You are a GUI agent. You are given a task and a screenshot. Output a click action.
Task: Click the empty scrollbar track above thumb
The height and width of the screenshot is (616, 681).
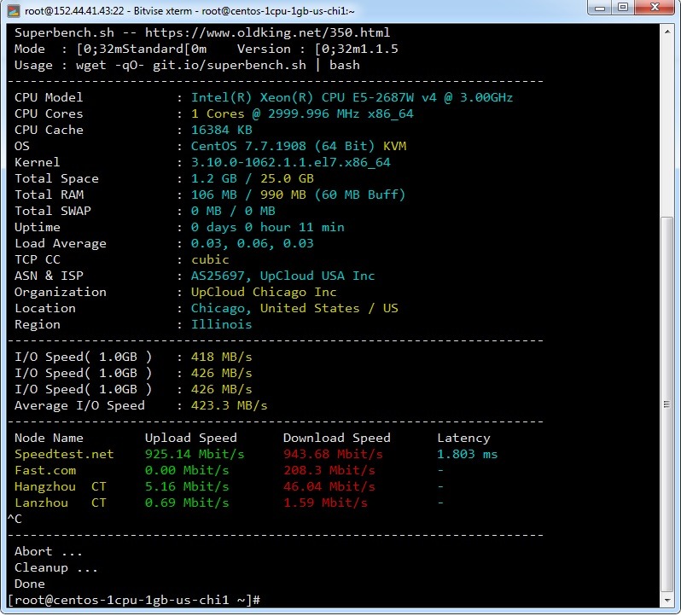click(667, 128)
